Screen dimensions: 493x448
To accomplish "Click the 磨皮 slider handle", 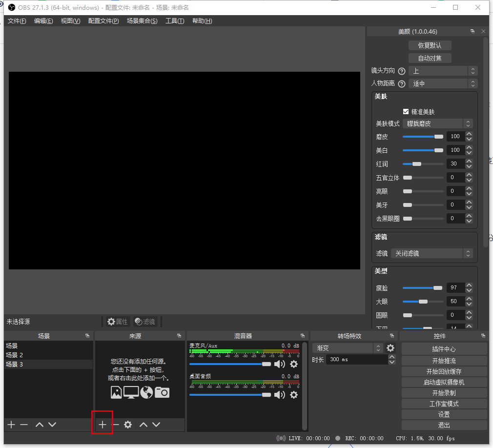I will 438,137.
